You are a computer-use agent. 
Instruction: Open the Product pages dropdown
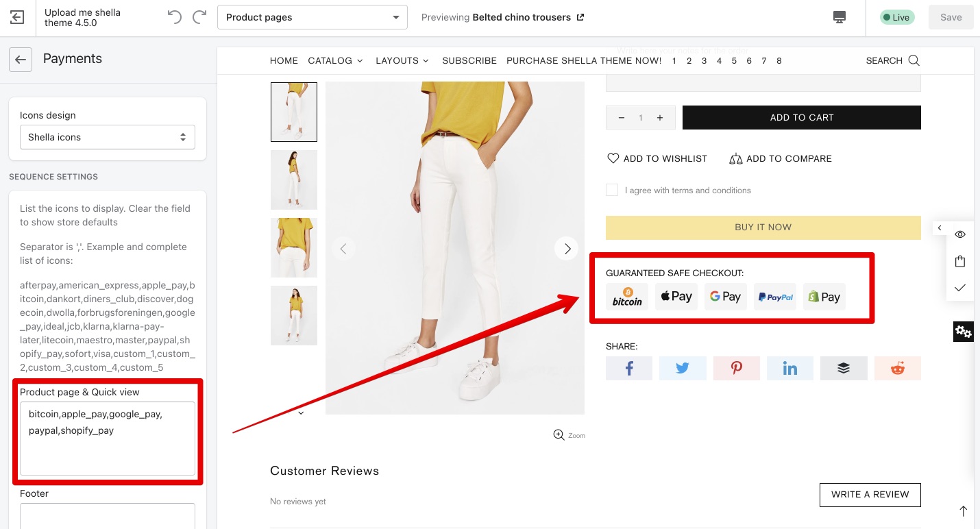[x=313, y=17]
